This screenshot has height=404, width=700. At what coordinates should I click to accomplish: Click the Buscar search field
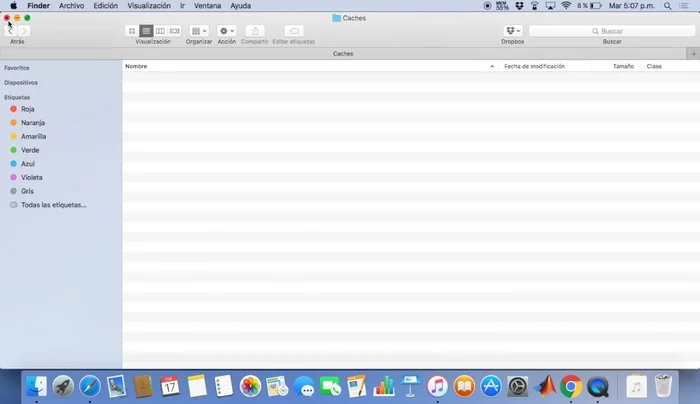click(x=611, y=31)
